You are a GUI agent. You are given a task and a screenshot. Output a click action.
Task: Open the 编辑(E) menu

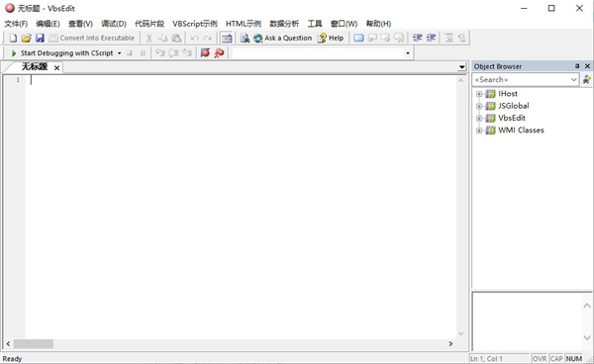pyautogui.click(x=49, y=24)
